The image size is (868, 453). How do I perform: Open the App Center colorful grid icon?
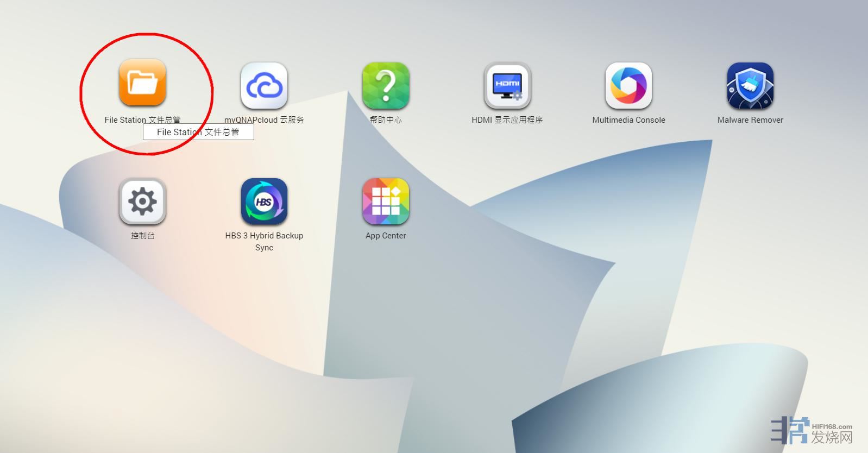386,202
